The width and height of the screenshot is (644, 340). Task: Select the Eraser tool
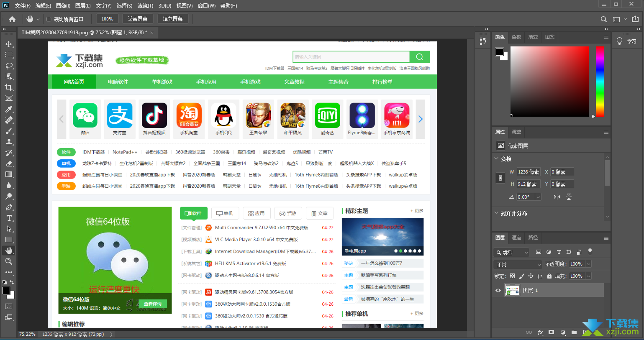9,164
